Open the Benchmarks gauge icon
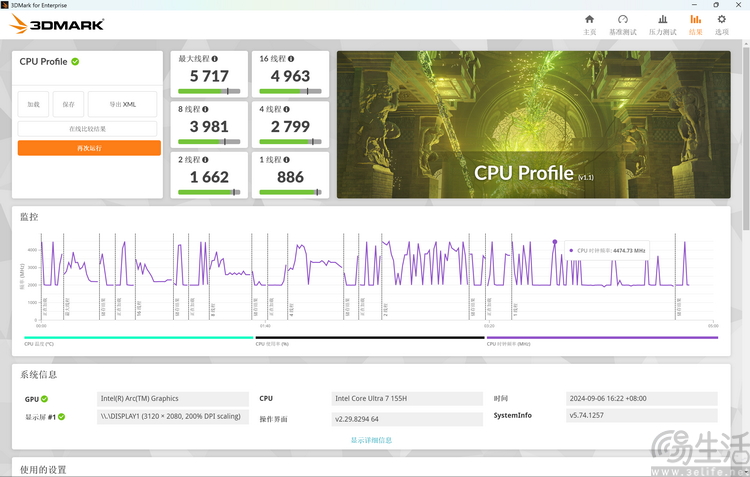Viewport: 750px width, 477px height. (x=622, y=19)
